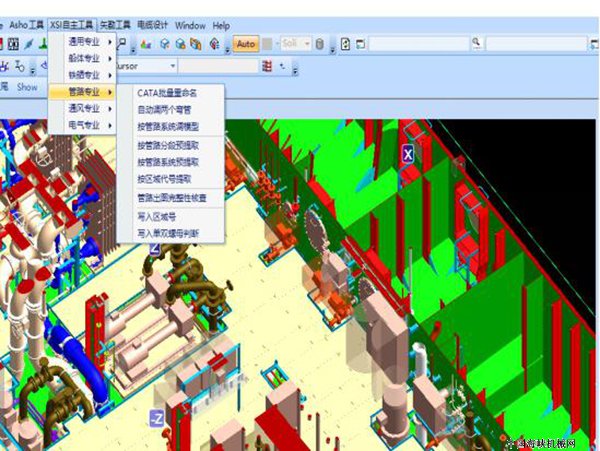600x451 pixels.
Task: Click the red grid icon right of cursor field
Action: point(266,66)
